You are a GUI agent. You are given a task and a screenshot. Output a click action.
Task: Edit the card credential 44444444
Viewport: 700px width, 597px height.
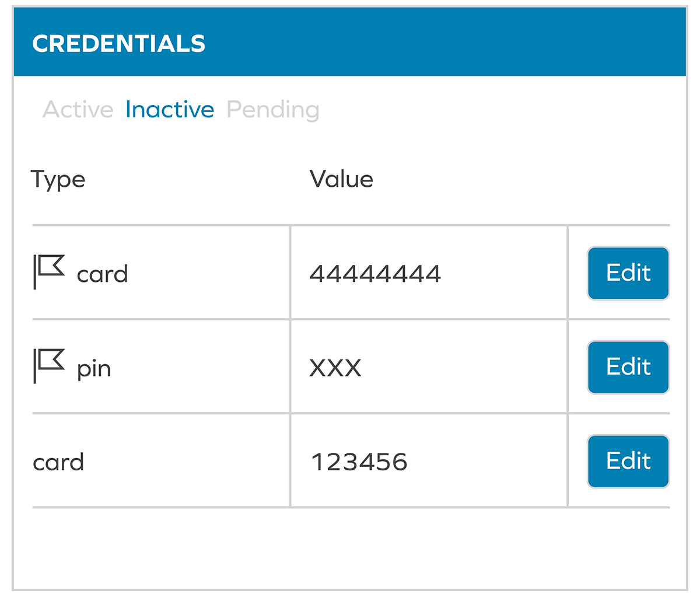coord(628,273)
